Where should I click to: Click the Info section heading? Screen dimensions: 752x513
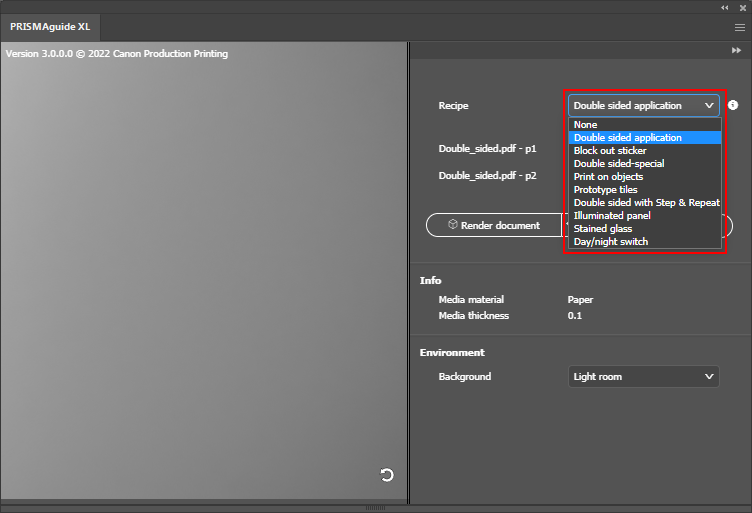430,280
